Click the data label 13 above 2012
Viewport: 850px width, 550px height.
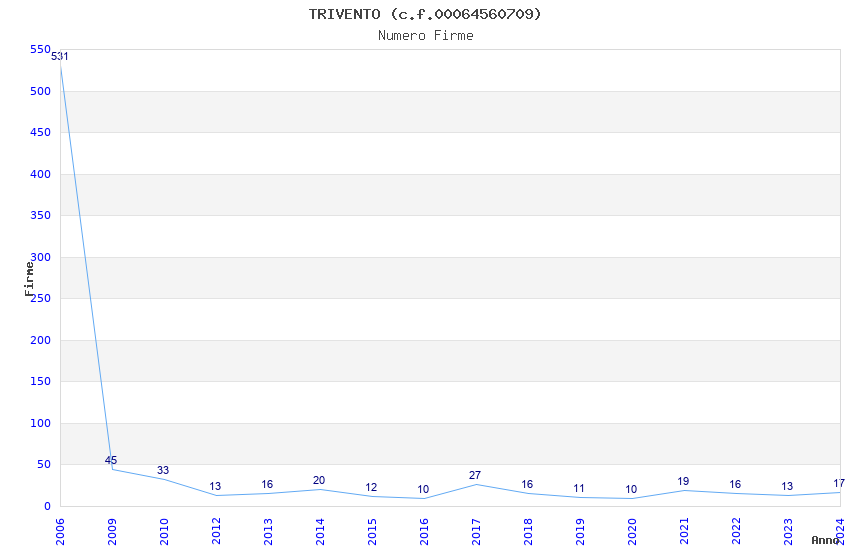[x=215, y=486]
